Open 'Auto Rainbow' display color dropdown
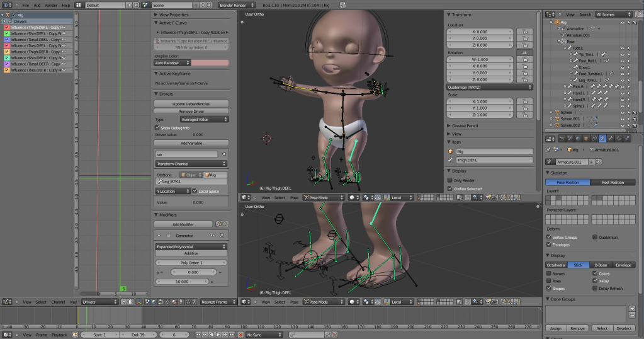The height and width of the screenshot is (339, 644). (172, 63)
